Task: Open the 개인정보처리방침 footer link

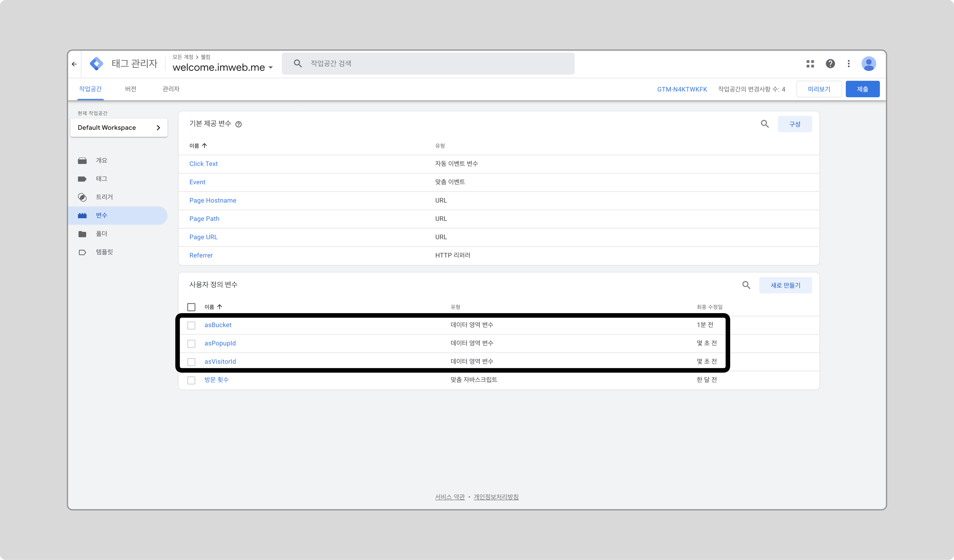Action: click(x=496, y=497)
